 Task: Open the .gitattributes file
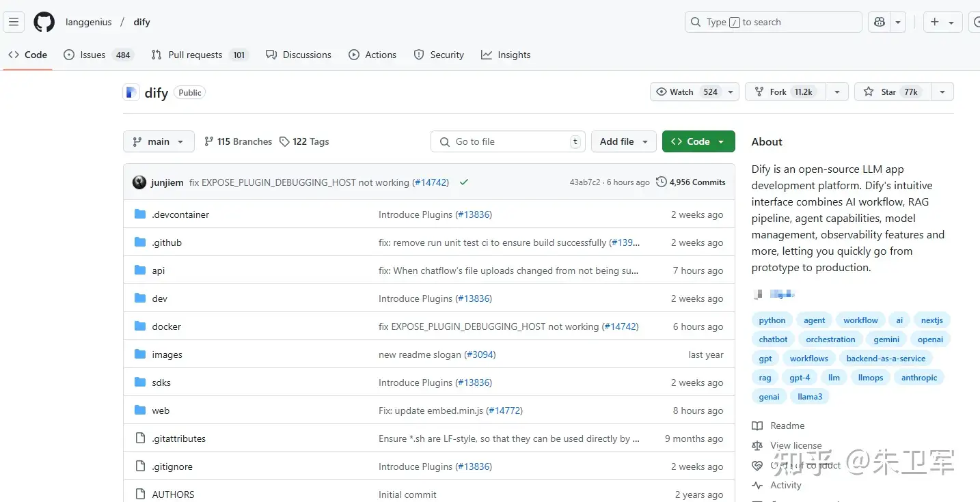[178, 438]
